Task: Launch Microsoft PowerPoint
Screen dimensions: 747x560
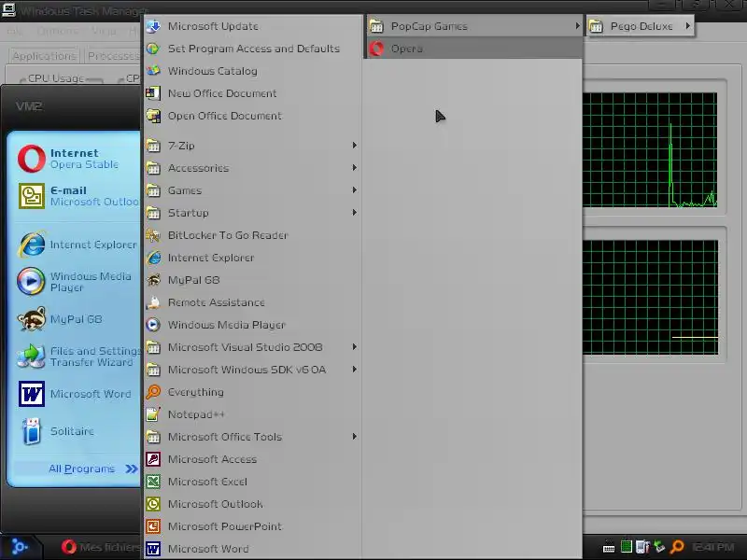Action: coord(252,526)
